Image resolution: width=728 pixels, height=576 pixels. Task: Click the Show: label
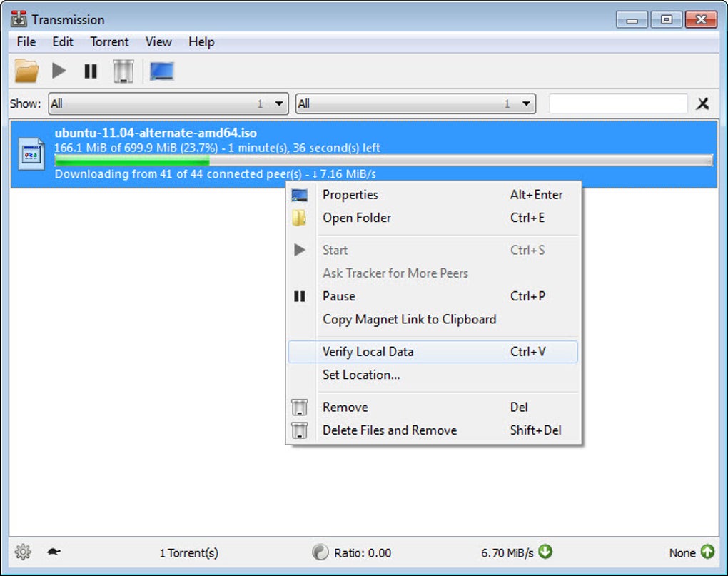(x=25, y=103)
